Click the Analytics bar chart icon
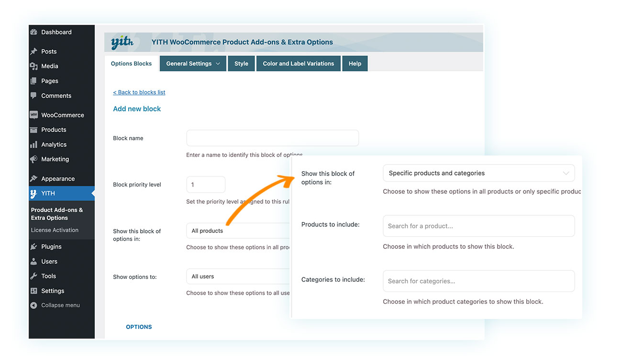This screenshot has height=364, width=622. [x=33, y=144]
